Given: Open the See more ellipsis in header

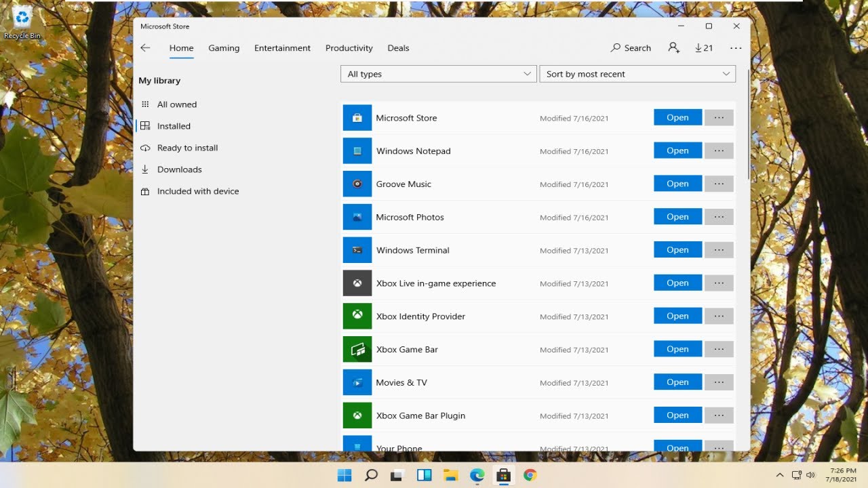Looking at the screenshot, I should [x=736, y=48].
